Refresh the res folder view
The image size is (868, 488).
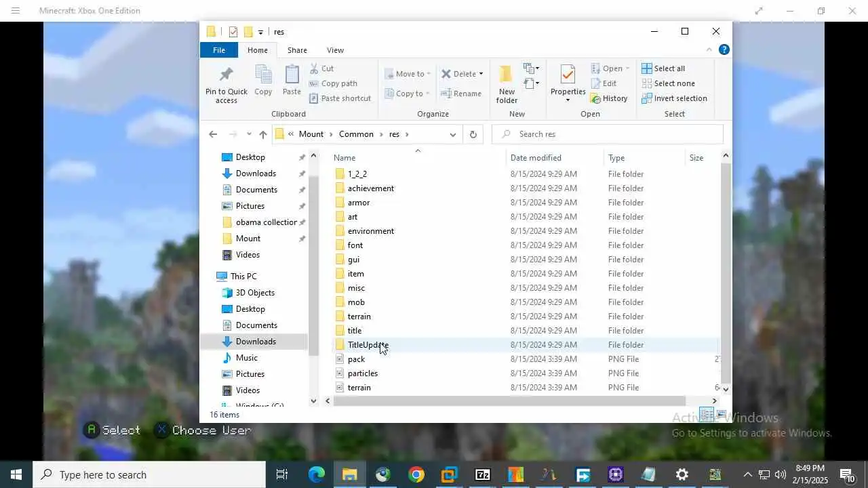(x=473, y=134)
